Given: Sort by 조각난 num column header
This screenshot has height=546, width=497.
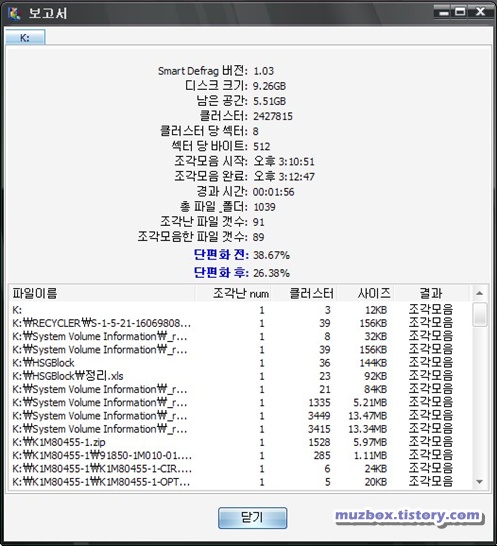Looking at the screenshot, I should pyautogui.click(x=233, y=293).
